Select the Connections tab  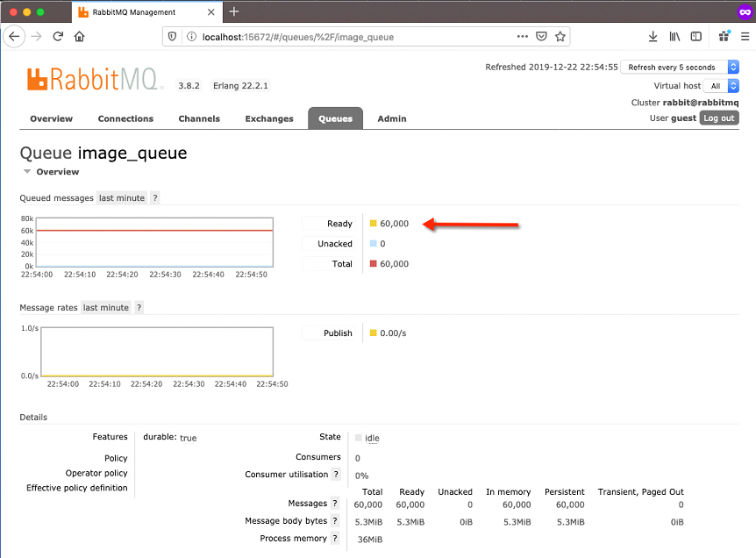(125, 118)
